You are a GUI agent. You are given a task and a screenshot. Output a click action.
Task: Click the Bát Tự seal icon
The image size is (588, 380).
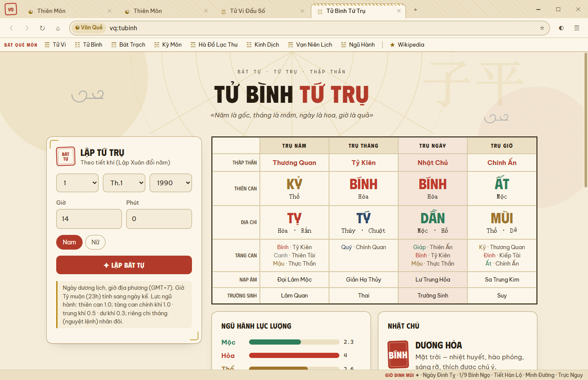point(66,156)
